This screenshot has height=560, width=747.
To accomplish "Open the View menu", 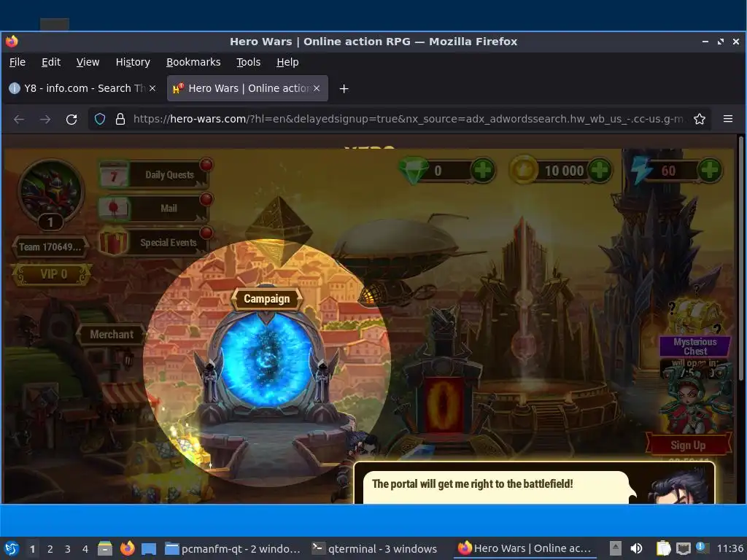I will pos(88,62).
